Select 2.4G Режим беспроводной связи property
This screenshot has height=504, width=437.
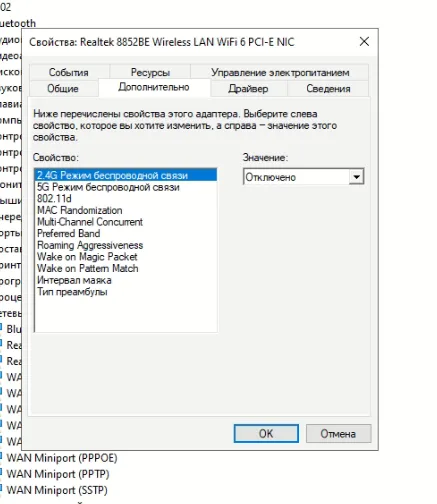[x=126, y=175]
